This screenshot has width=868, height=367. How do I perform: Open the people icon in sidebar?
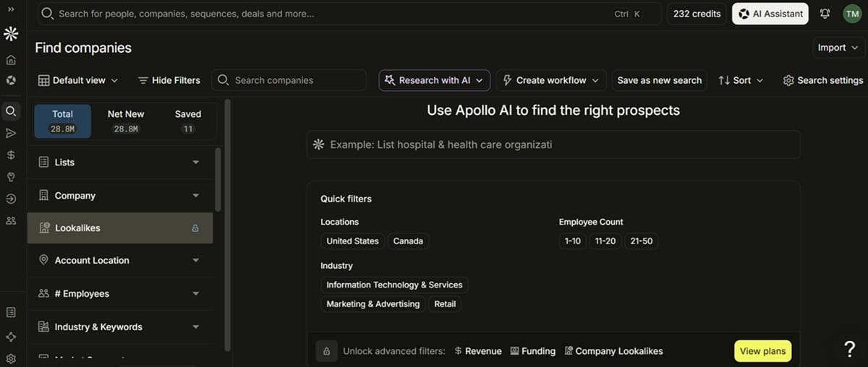[11, 220]
